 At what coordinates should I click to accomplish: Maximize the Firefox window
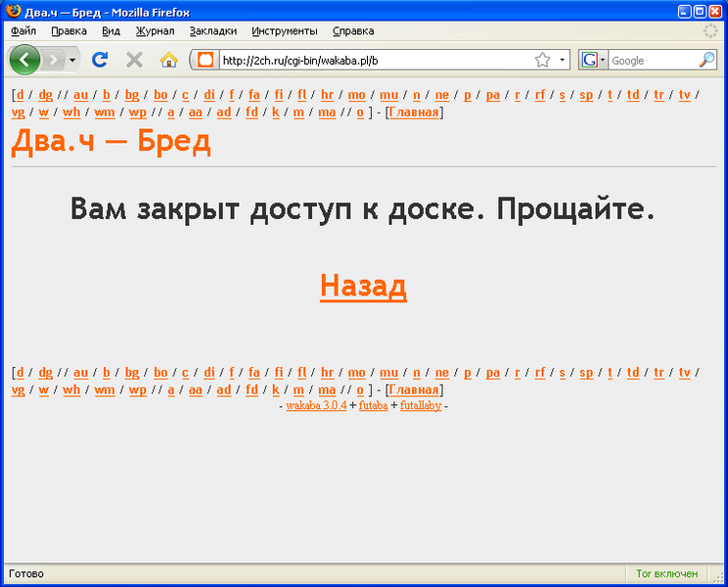pos(701,11)
